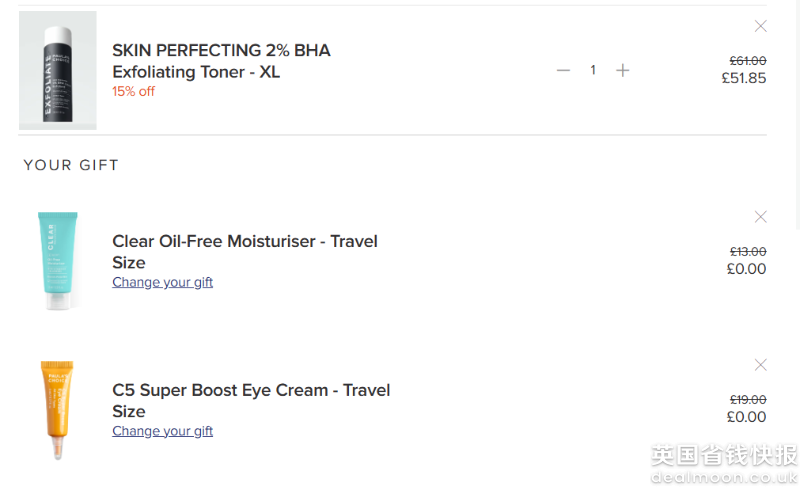Screen dimensions: 800x494
Task: Open the Exfoliating Toner bottle thumbnail
Action: (58, 70)
